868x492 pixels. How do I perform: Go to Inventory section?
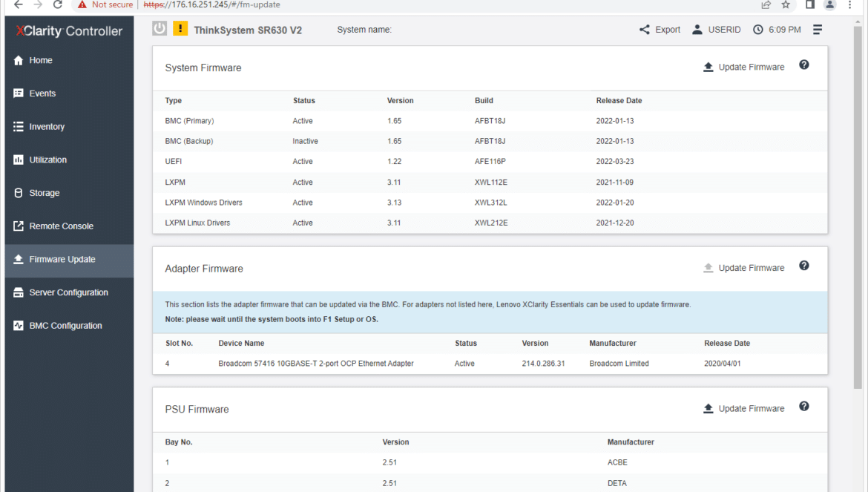pos(69,127)
